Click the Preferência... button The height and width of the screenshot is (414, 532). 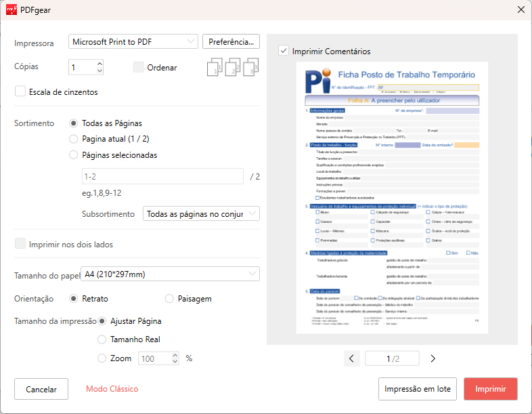point(231,41)
